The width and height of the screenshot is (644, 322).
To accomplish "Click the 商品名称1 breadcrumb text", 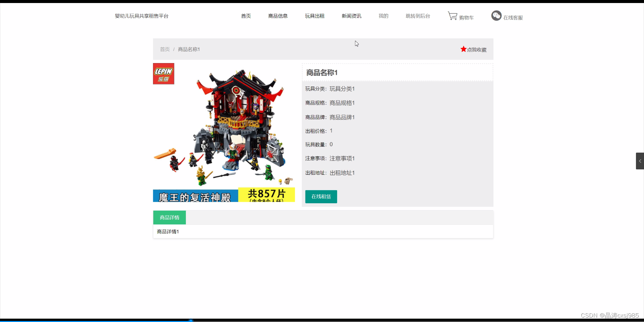I will (x=189, y=49).
